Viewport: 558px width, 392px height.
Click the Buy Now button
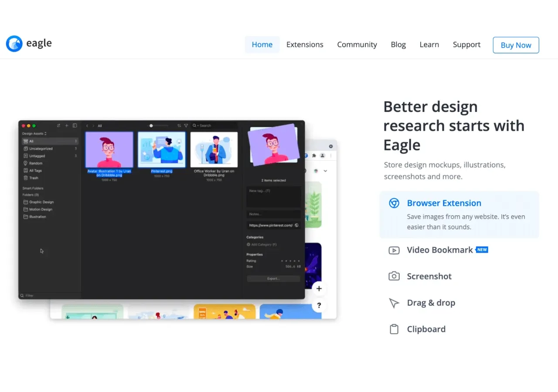tap(516, 45)
